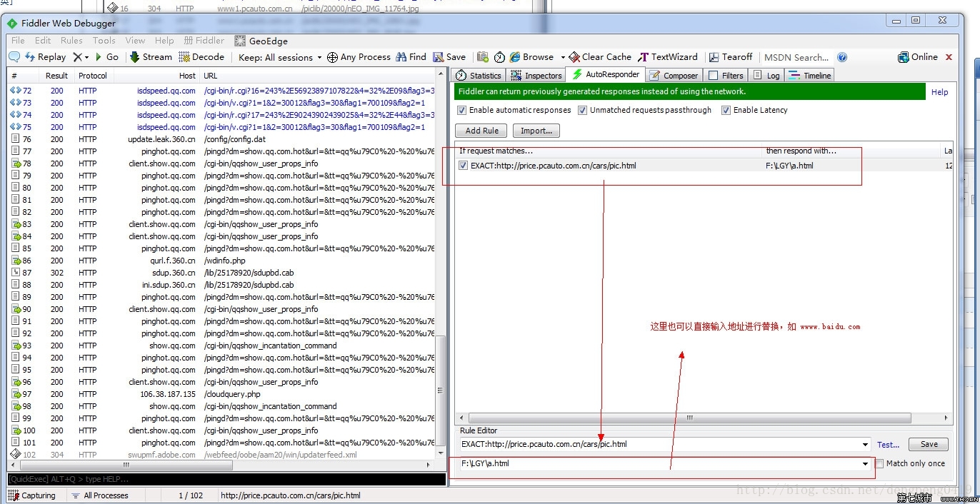
Task: Save sessions from toolbar
Action: 449,57
